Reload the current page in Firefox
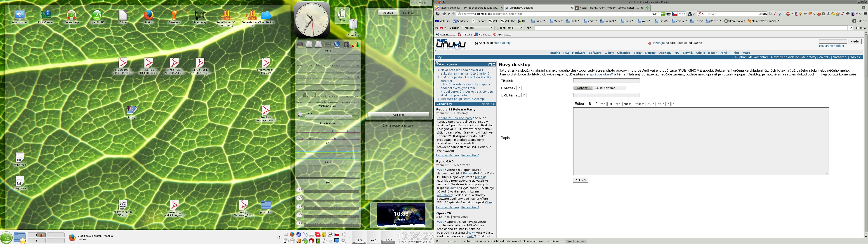The image size is (868, 244). 684,14
